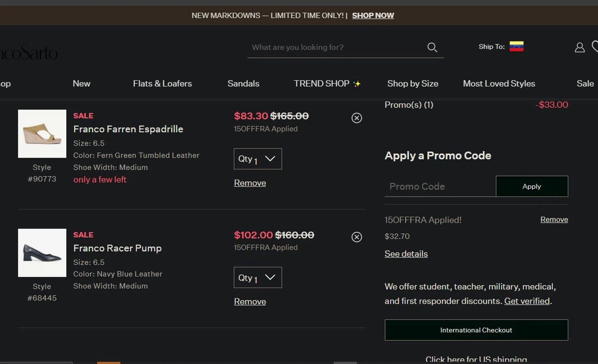Open the account profile icon

tap(580, 47)
